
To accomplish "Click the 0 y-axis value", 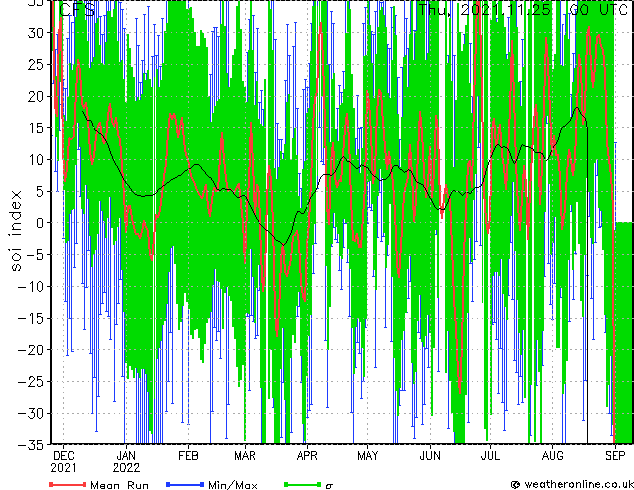I will coord(39,223).
